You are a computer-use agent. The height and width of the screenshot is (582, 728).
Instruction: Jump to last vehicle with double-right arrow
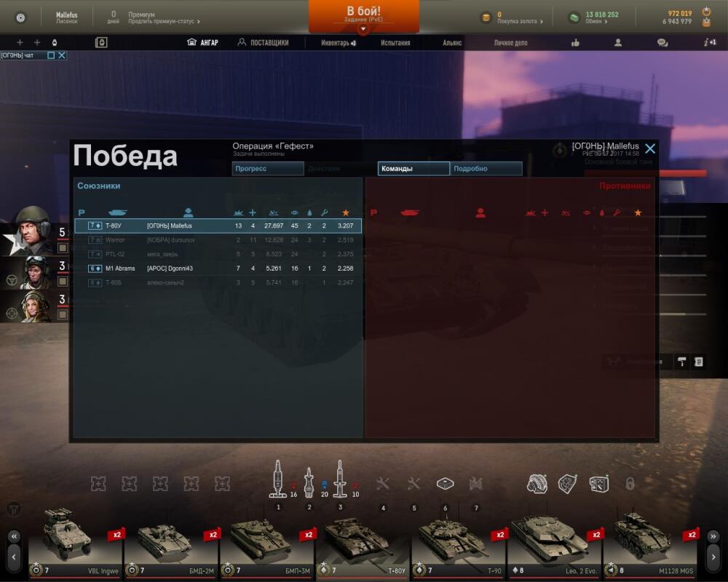[713, 536]
